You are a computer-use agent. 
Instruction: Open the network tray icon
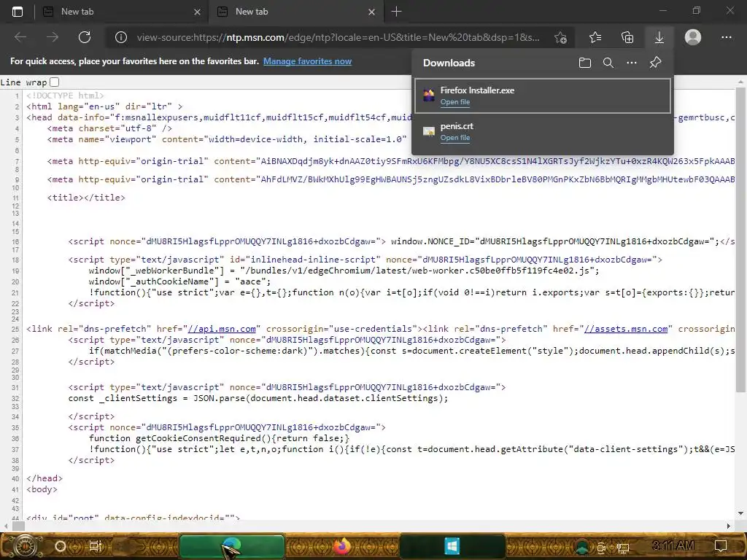[x=623, y=548]
